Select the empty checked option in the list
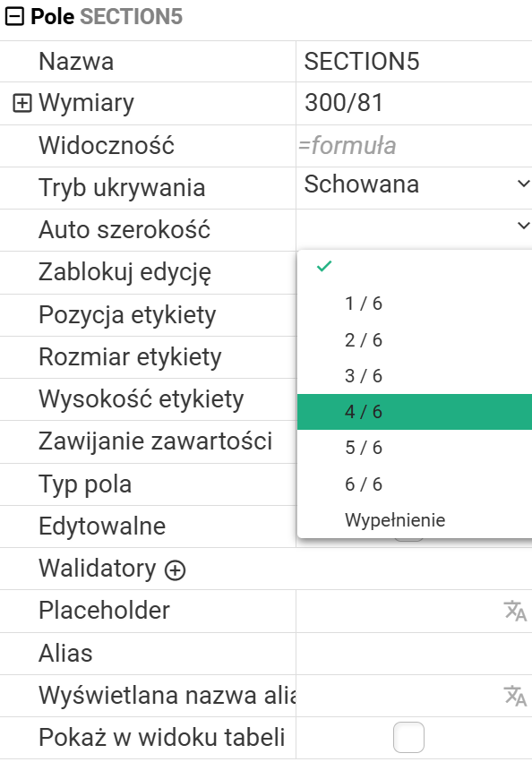The height and width of the screenshot is (762, 532). click(415, 267)
